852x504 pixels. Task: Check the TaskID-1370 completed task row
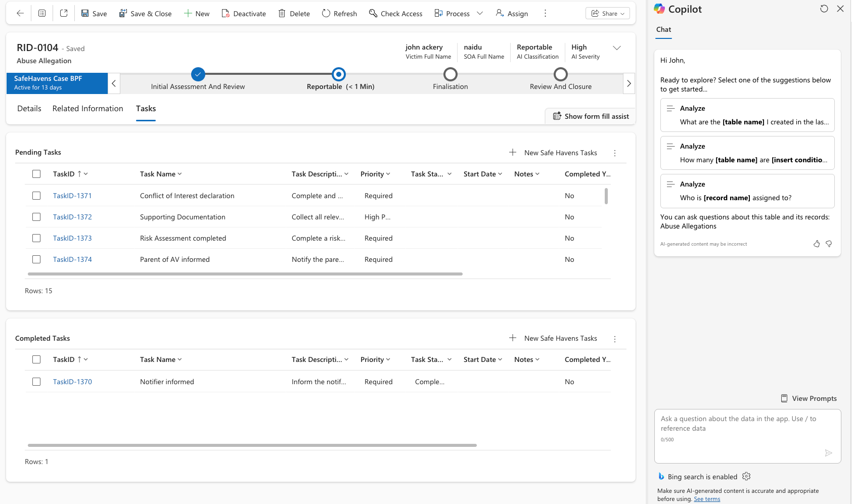click(36, 382)
